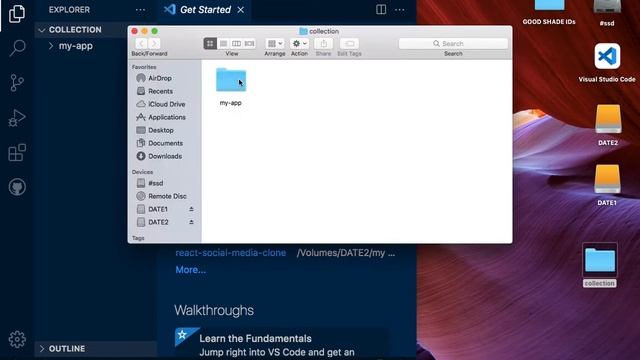
Task: Open the VS Code Explorer activity icon
Action: 17,14
